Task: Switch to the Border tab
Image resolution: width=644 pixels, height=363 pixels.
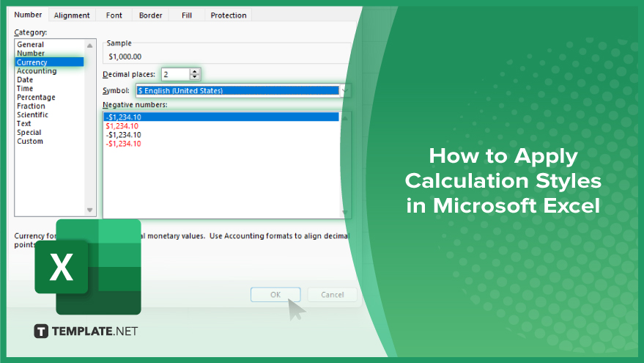Action: click(x=150, y=15)
